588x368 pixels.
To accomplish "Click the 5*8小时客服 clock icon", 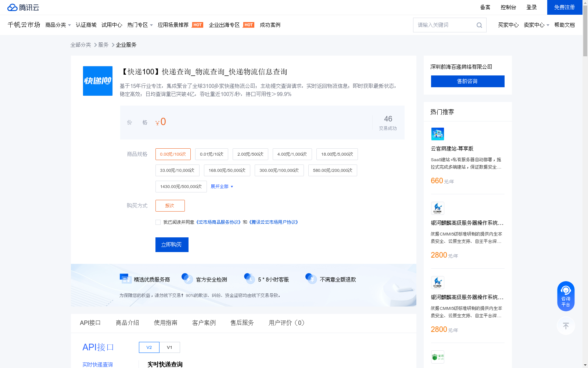I will click(x=250, y=279).
